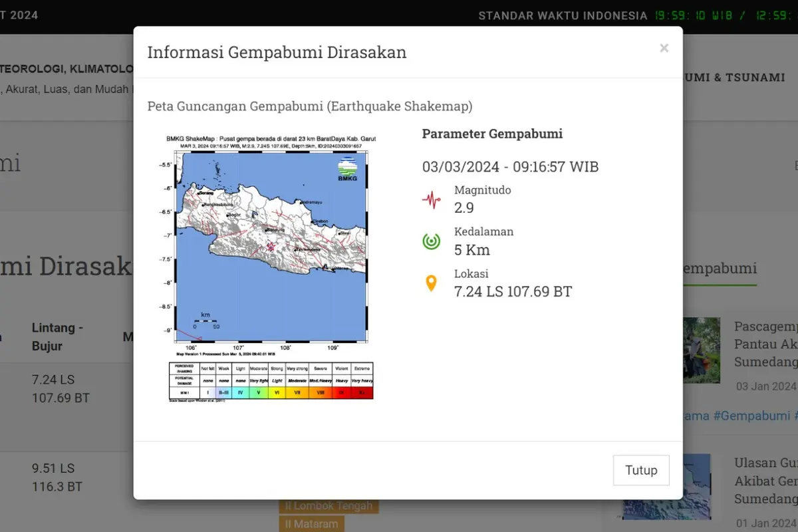
Task: Click the Parameter Gempabumi heading
Action: (x=492, y=134)
